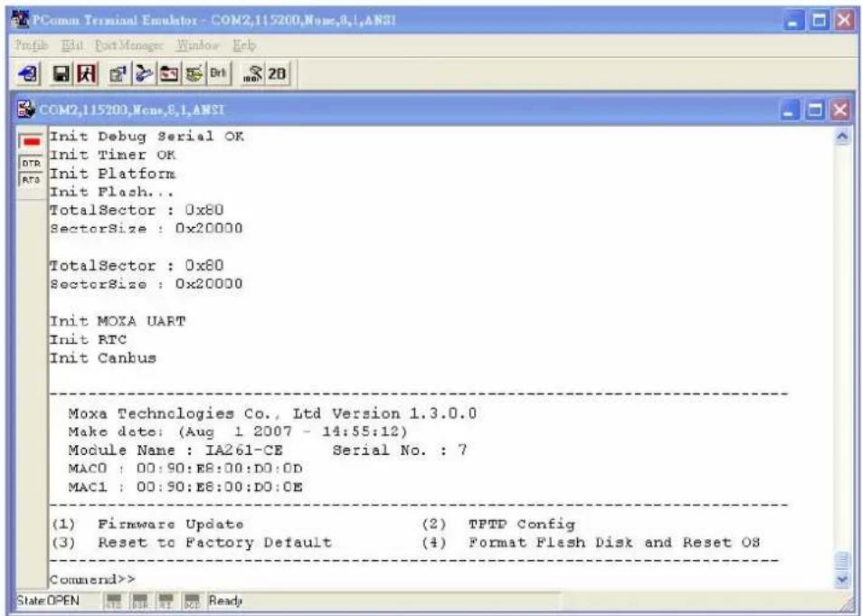
Task: Click the terminal scrollbar up arrow
Action: point(843,135)
